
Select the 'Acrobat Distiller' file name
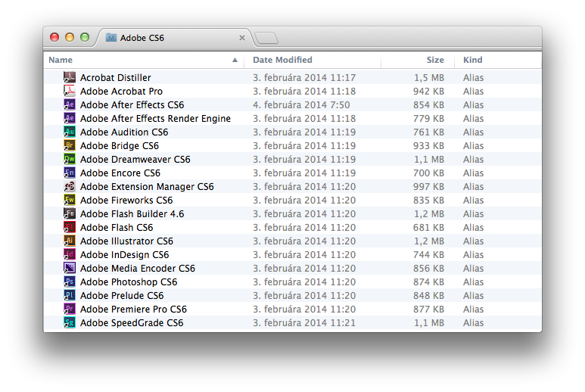[115, 78]
